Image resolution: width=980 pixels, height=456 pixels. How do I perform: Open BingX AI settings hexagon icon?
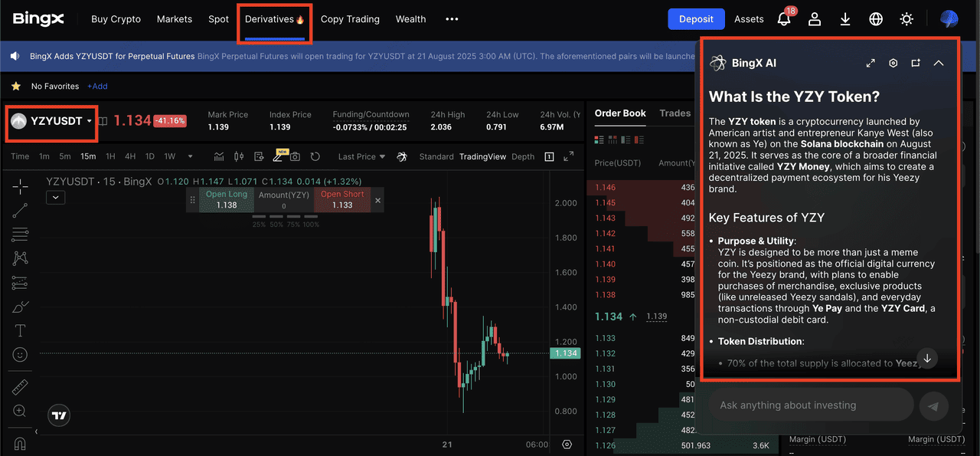click(x=893, y=63)
